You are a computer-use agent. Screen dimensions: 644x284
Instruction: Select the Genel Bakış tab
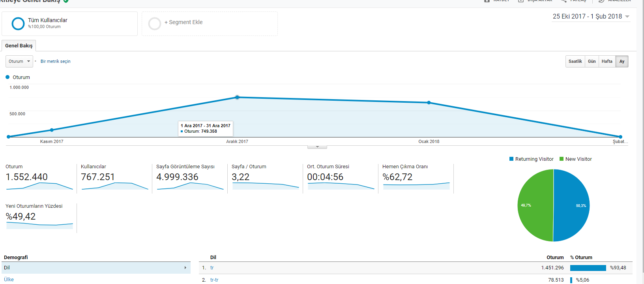tap(19, 45)
